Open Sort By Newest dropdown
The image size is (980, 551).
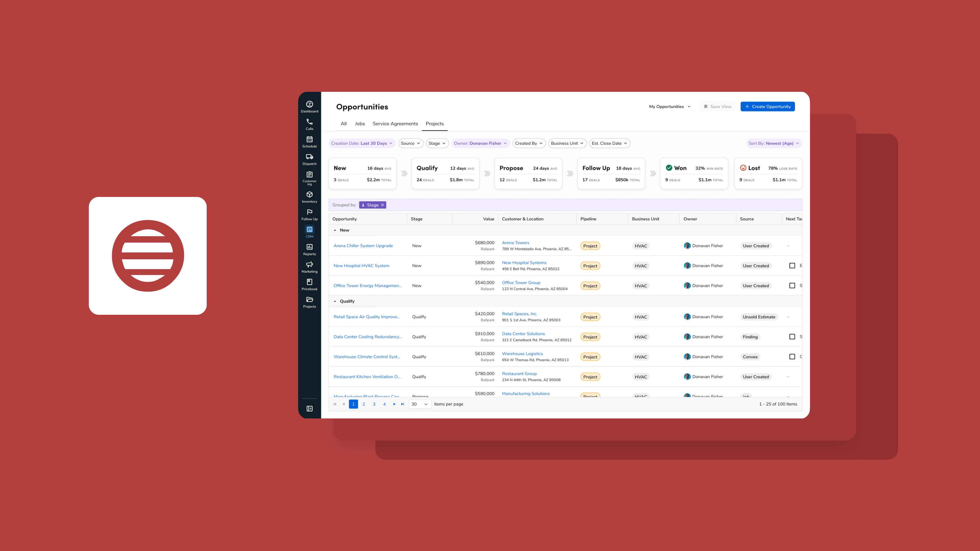[774, 143]
